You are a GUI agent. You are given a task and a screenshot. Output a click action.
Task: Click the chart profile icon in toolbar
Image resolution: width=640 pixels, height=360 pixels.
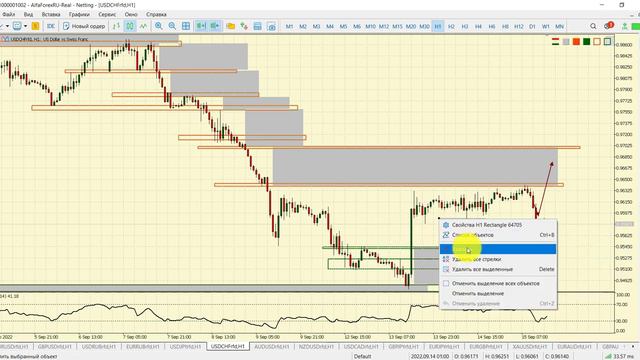click(17, 26)
